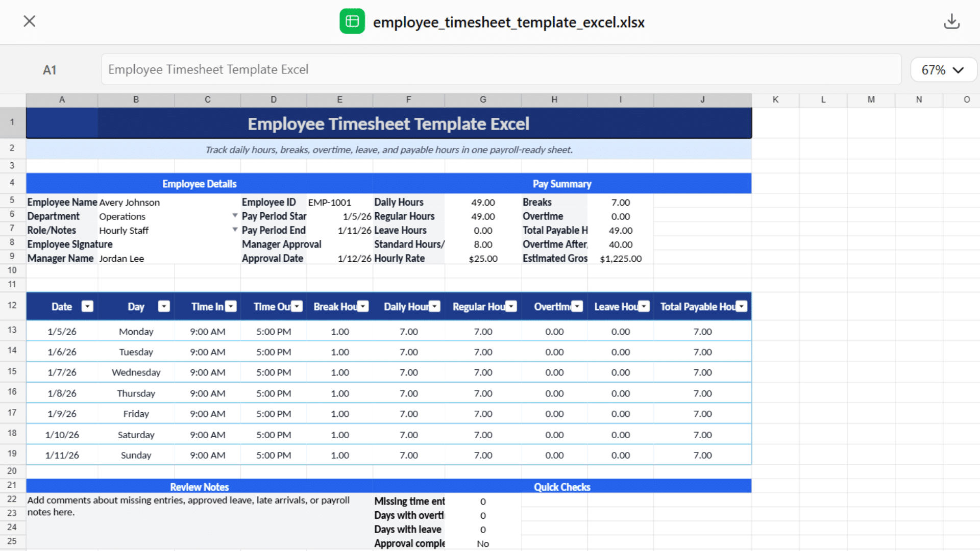Open the Time In filter dropdown
The width and height of the screenshot is (980, 551).
click(231, 306)
